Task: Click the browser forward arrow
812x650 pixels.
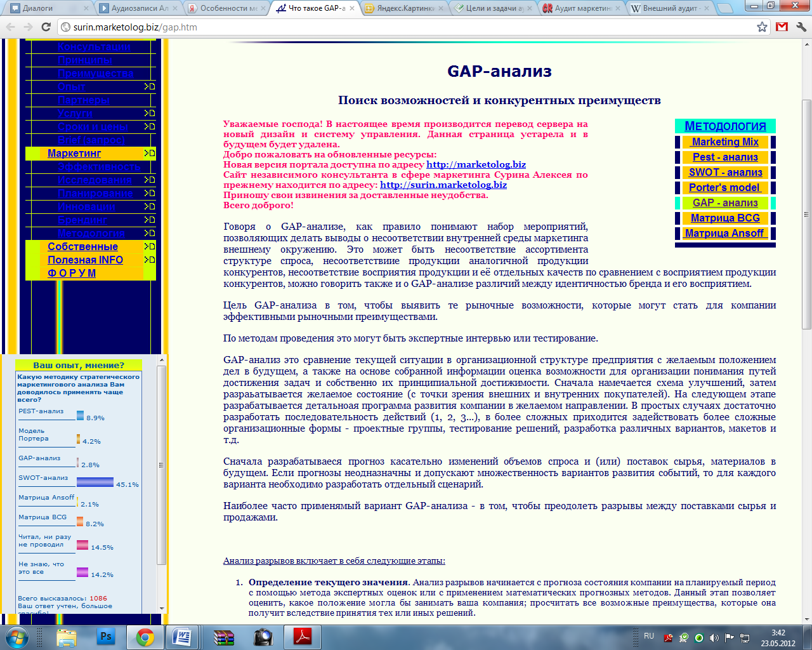Action: [28, 27]
